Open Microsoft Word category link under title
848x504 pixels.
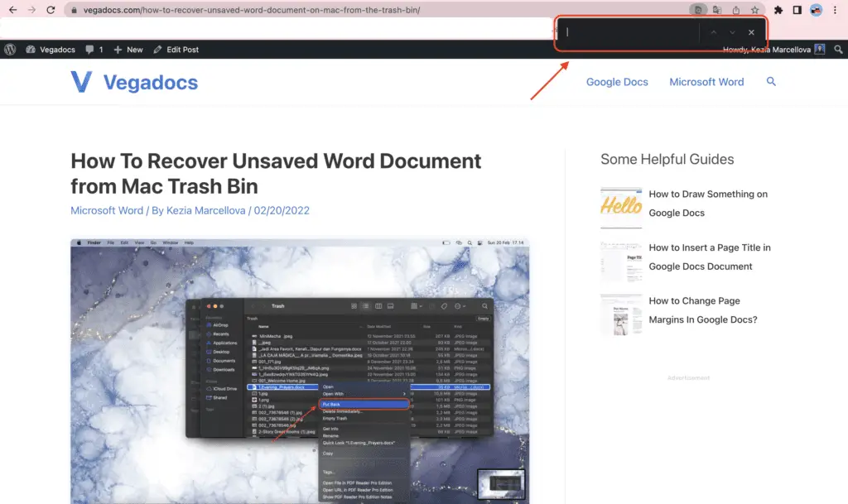pos(107,210)
